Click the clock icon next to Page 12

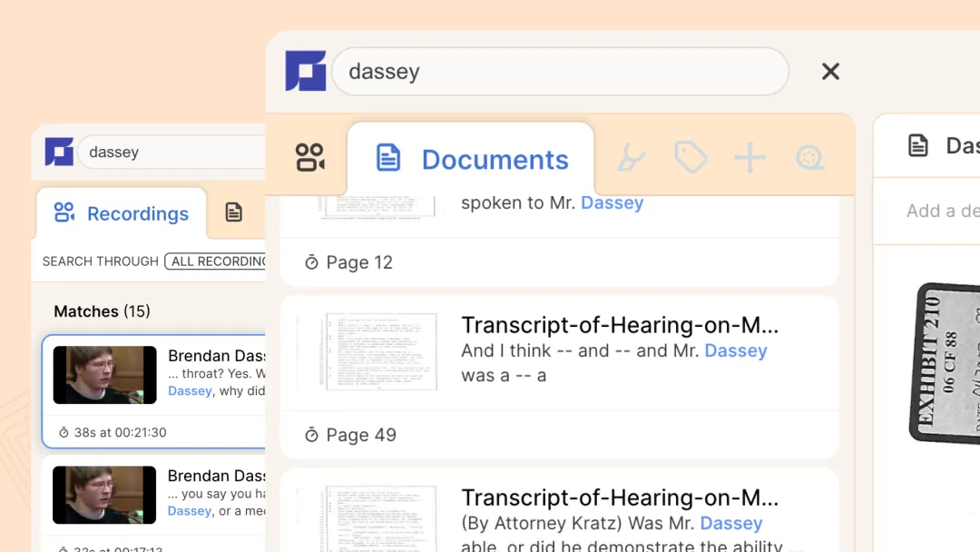(311, 262)
